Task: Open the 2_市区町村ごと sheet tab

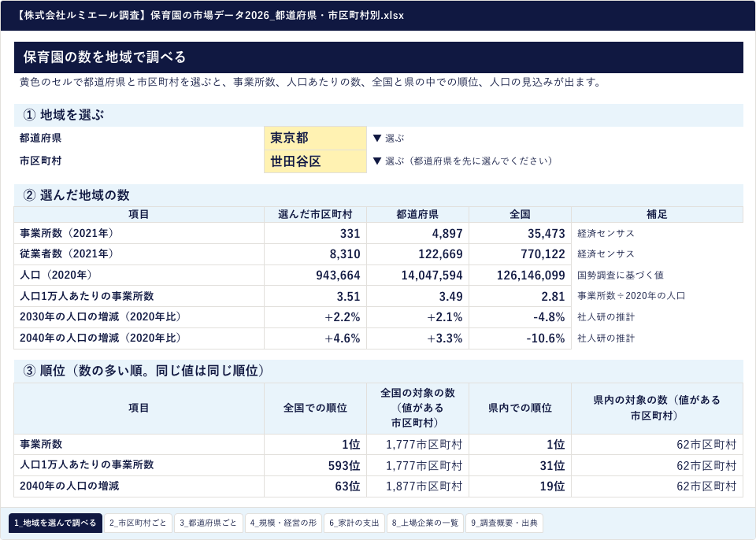Action: coord(138,523)
